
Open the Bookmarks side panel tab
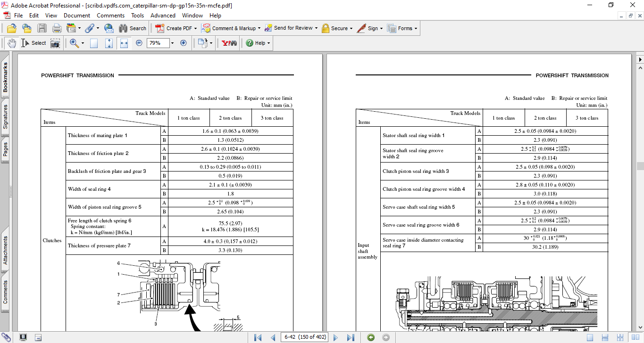[x=6, y=78]
